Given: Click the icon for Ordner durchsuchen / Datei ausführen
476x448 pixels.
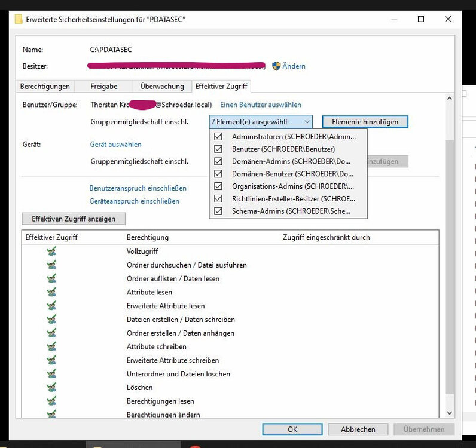Looking at the screenshot, I should point(51,265).
